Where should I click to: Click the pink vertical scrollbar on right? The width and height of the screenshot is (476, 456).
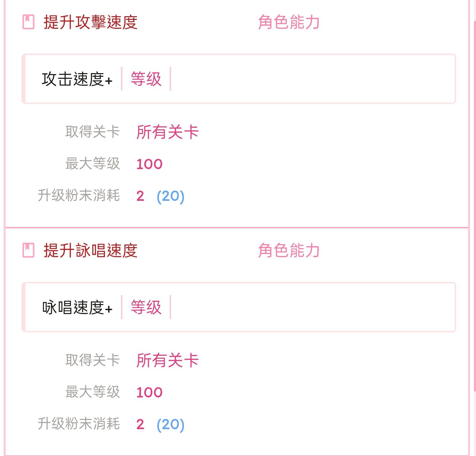(475, 199)
